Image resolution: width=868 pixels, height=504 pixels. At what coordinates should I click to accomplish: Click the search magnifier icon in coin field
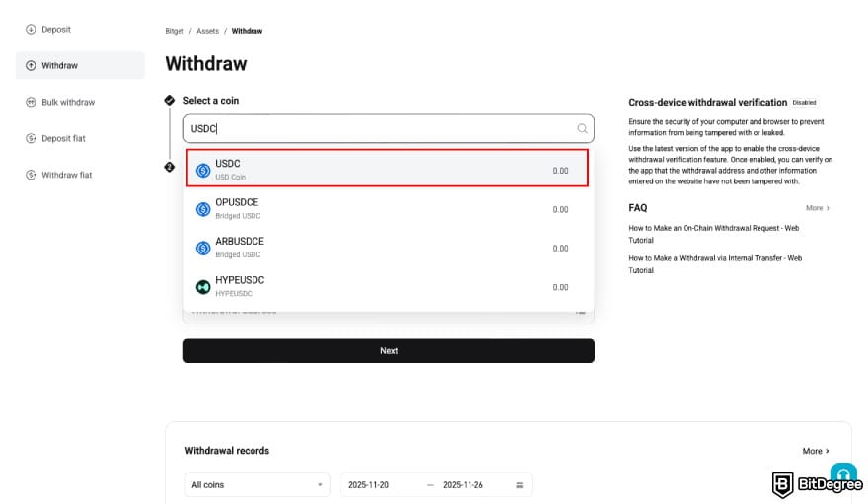(x=582, y=128)
